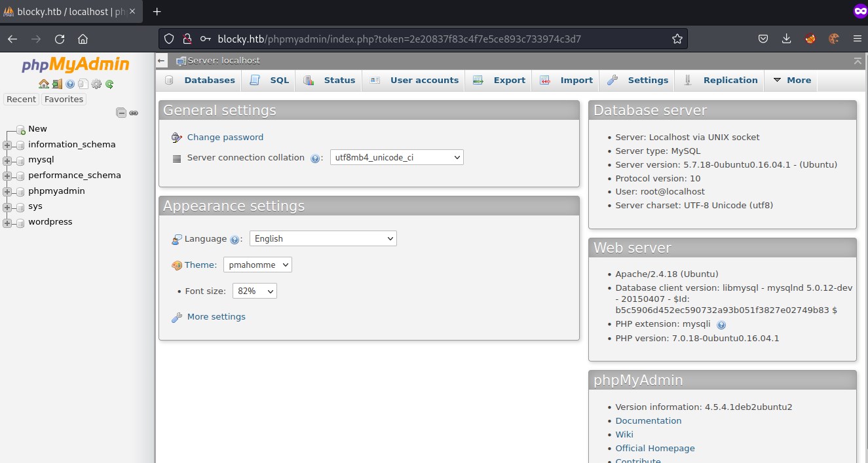
Task: Click help icon next to PHP extension mysqli
Action: coord(721,325)
